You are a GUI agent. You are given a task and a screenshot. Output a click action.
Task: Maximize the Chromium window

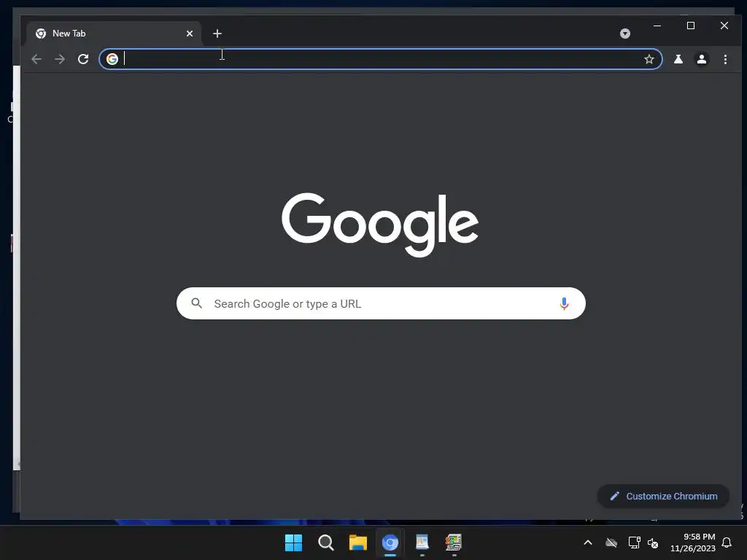point(691,26)
